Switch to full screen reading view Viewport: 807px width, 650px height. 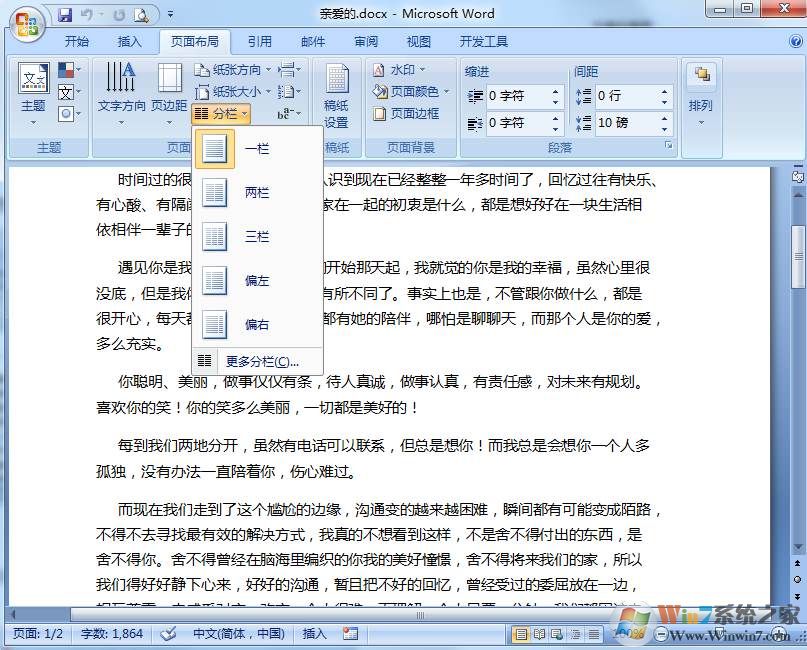(x=539, y=635)
